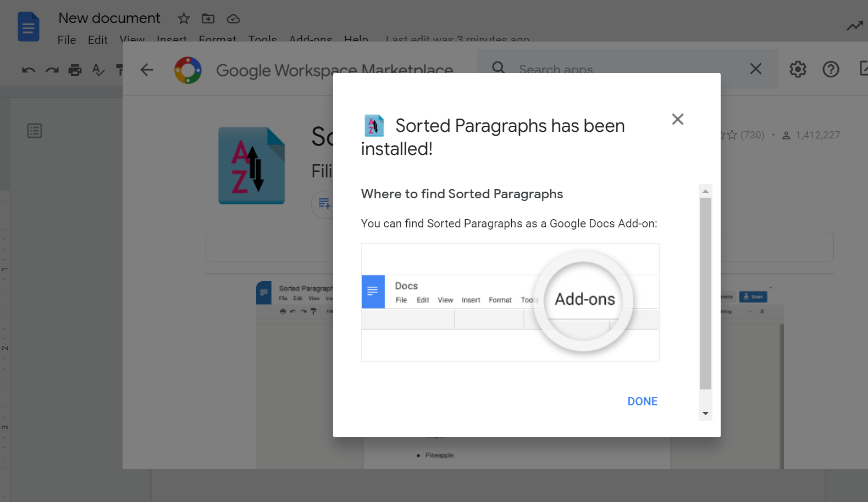868x502 pixels.
Task: Open the Format menu
Action: click(x=218, y=40)
